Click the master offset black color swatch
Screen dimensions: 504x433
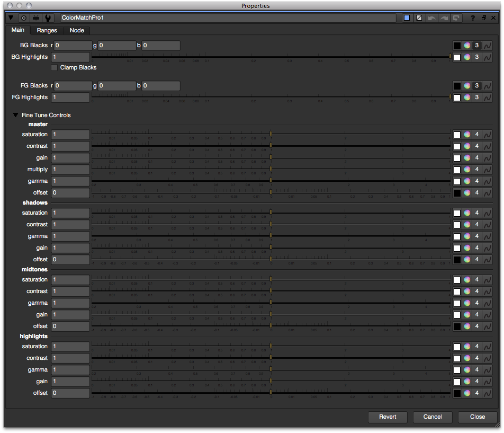tap(457, 193)
